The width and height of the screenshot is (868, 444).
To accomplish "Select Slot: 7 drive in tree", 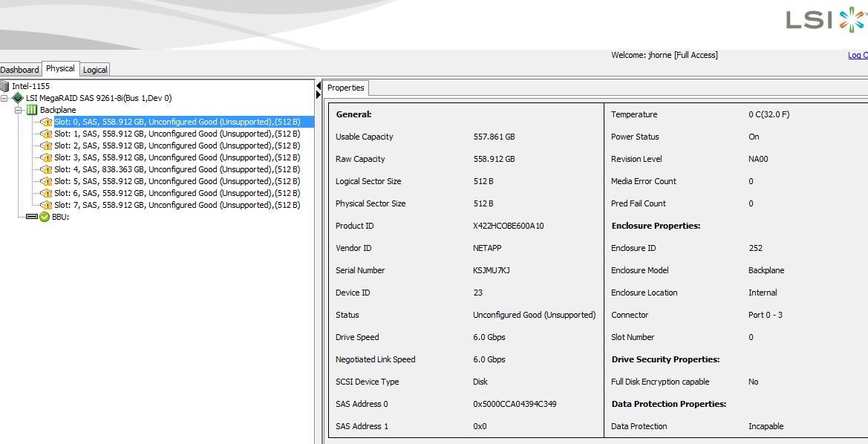I will click(177, 205).
